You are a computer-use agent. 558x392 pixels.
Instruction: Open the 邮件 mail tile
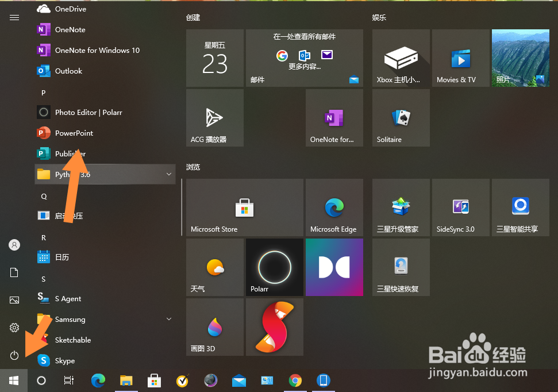[305, 58]
